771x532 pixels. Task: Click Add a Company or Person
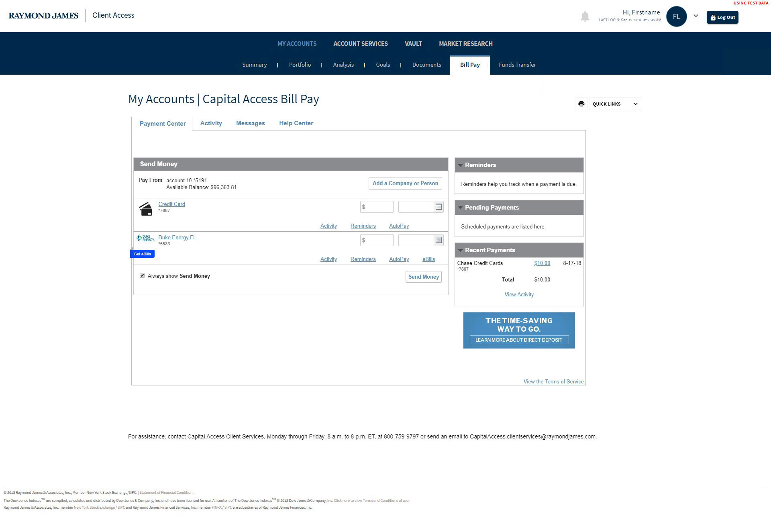click(405, 183)
